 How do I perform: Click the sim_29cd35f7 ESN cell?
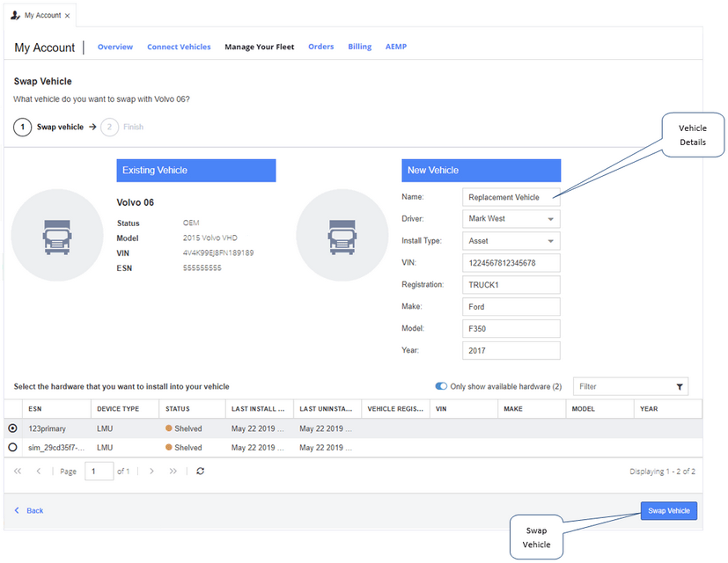click(x=56, y=448)
